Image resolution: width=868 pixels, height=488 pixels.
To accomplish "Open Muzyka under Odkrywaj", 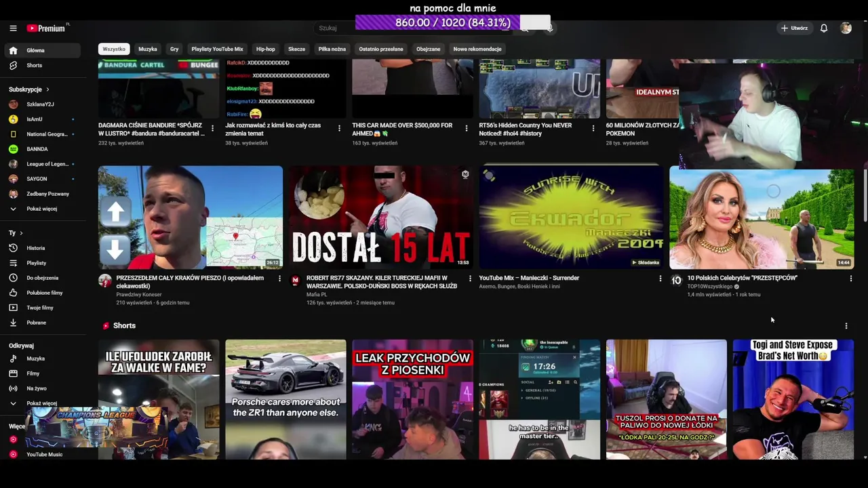I will [43, 359].
